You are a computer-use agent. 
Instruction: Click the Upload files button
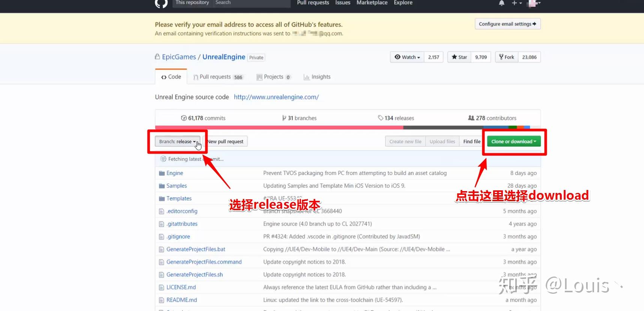442,142
